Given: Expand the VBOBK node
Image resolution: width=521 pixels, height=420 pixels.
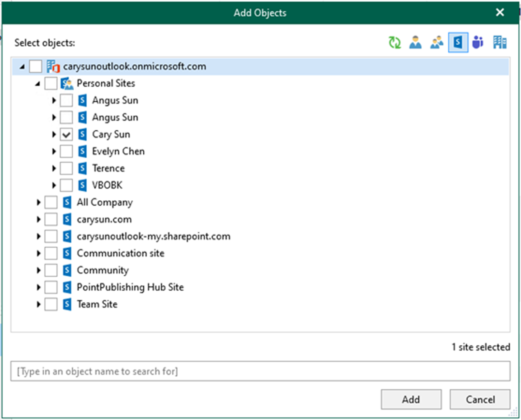Looking at the screenshot, I should [x=54, y=185].
